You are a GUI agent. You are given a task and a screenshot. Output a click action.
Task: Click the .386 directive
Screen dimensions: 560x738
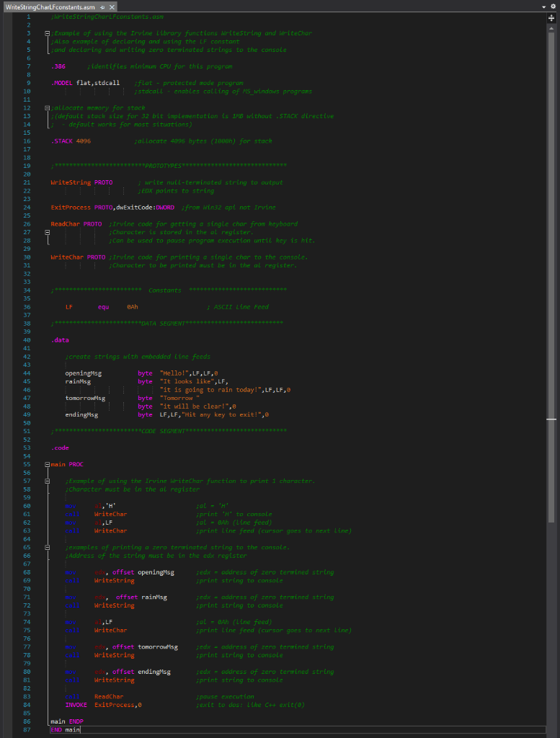point(58,66)
